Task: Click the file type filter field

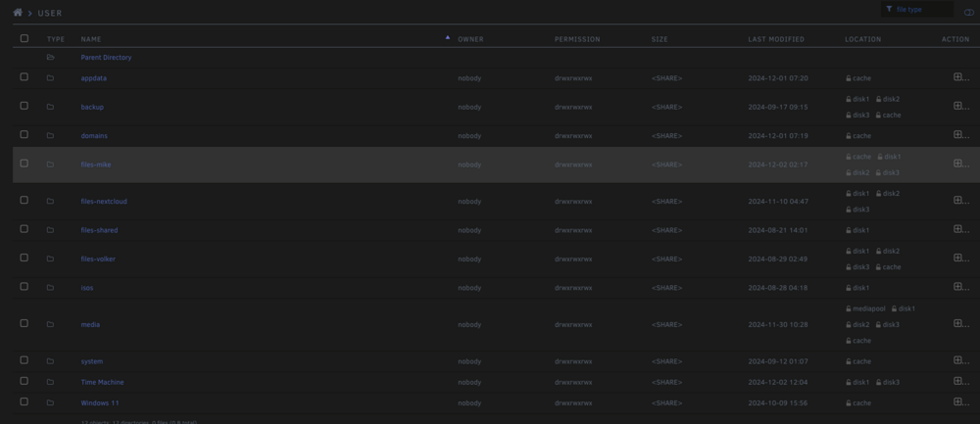Action: tap(917, 10)
